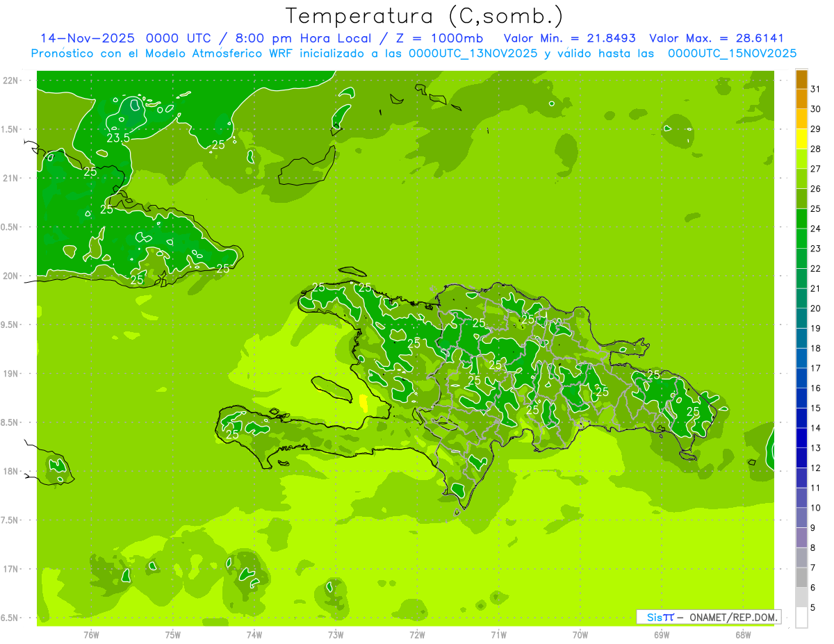Click the '68W' longitude axis label
Viewport: 834px width, 644px height.
click(x=743, y=635)
